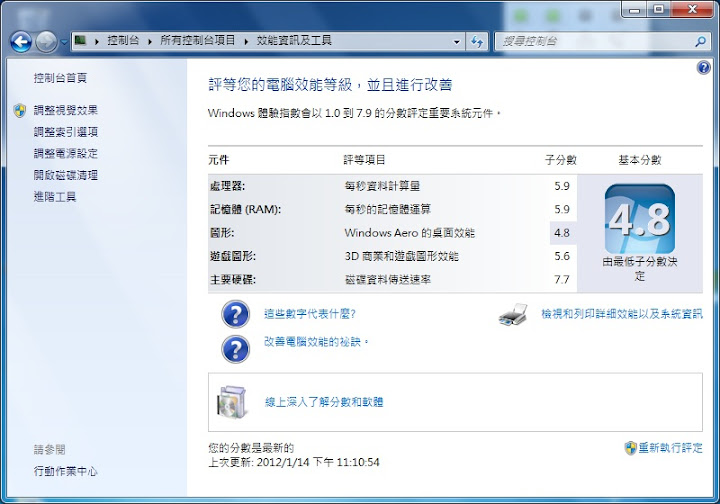Open 行動作業中心 link
720x504 pixels.
(66, 471)
